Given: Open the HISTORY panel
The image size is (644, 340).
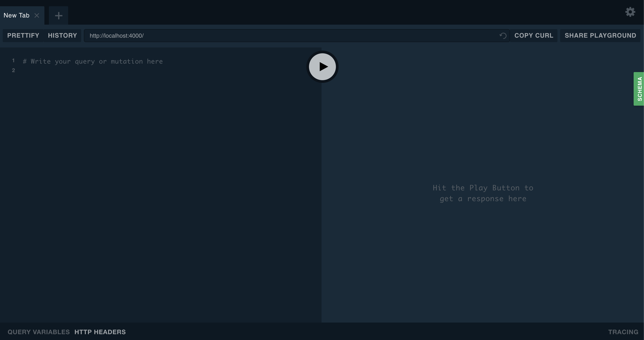Looking at the screenshot, I should point(62,35).
